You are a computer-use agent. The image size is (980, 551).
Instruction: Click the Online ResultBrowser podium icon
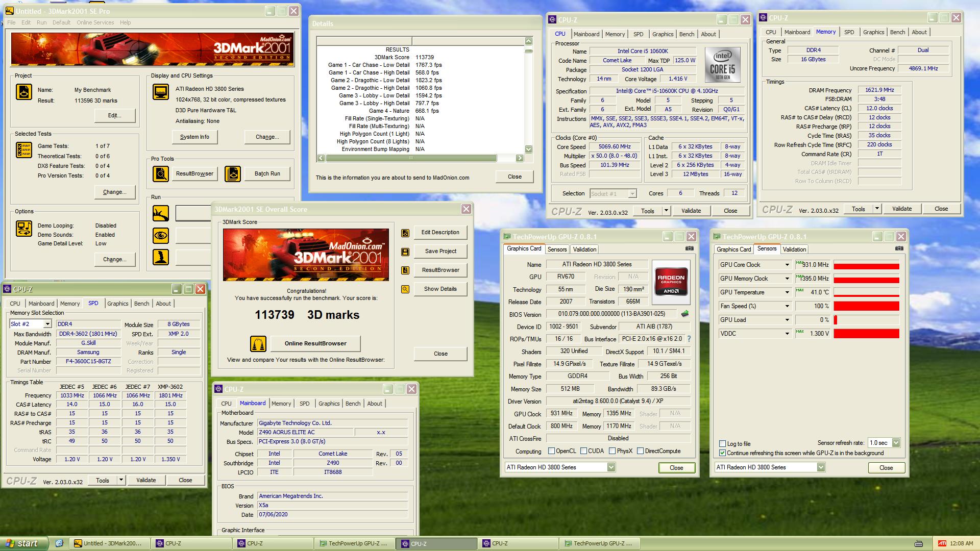tap(258, 344)
